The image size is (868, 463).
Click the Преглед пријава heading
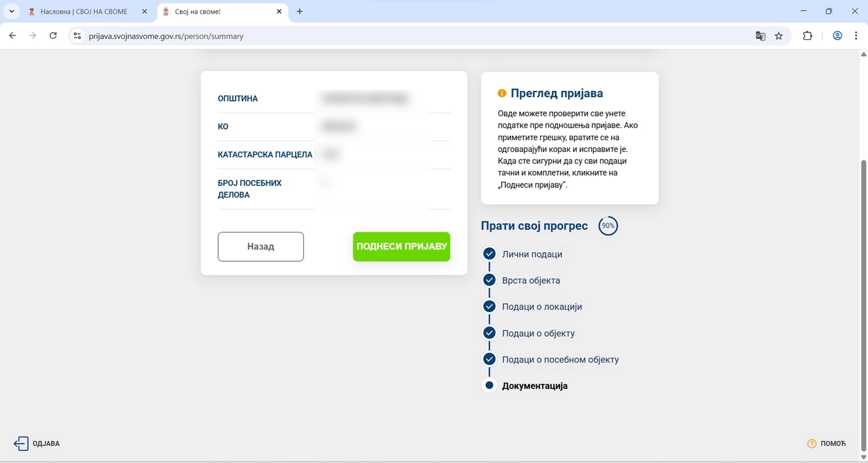coord(557,93)
